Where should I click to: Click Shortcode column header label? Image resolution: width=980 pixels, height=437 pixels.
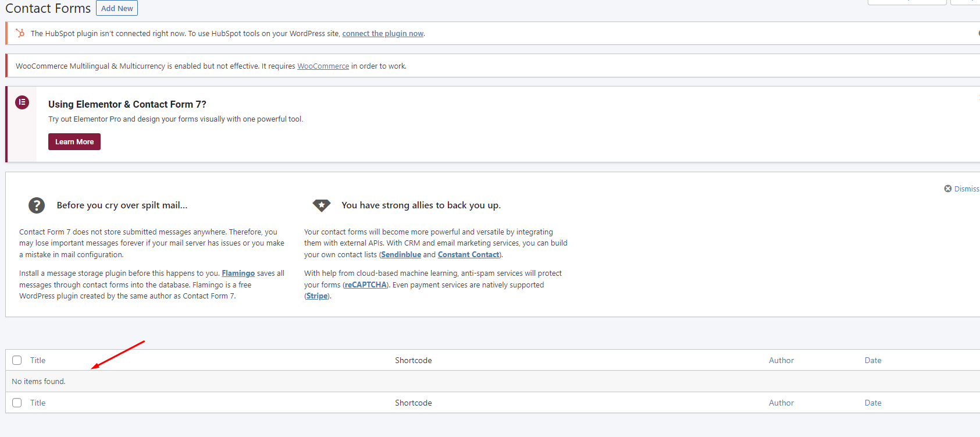414,361
